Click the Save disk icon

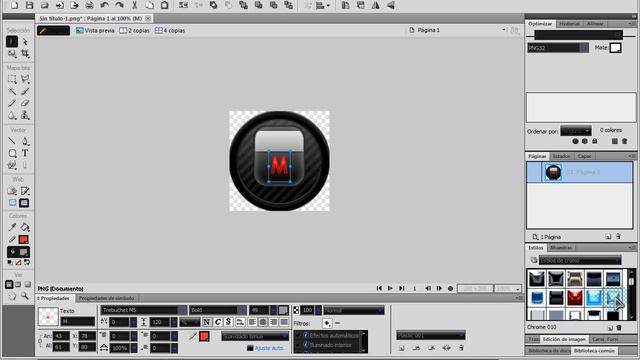pyautogui.click(x=29, y=5)
